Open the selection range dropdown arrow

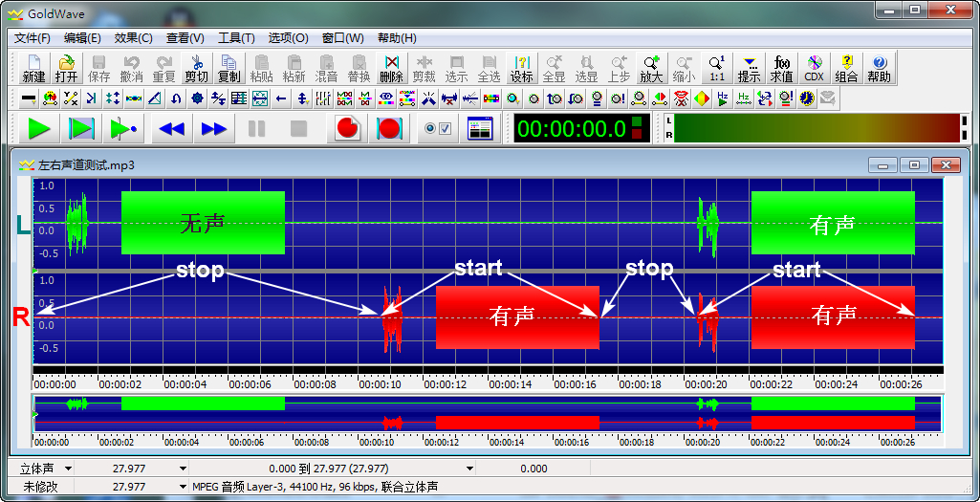[469, 469]
